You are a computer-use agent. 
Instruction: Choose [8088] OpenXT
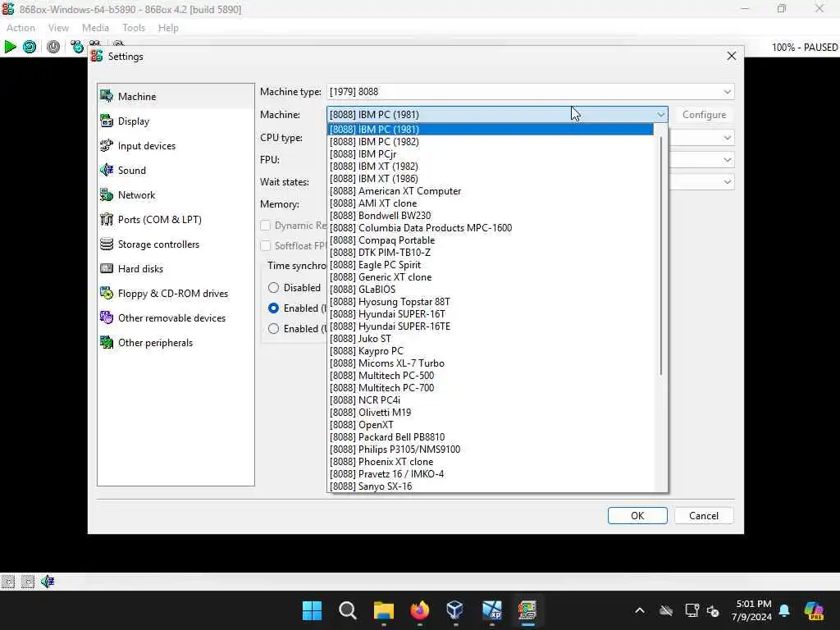point(491,425)
